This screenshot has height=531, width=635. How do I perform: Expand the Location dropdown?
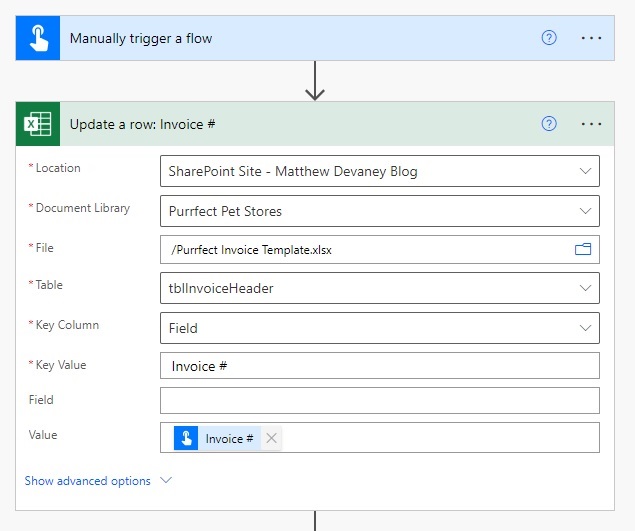pyautogui.click(x=585, y=171)
